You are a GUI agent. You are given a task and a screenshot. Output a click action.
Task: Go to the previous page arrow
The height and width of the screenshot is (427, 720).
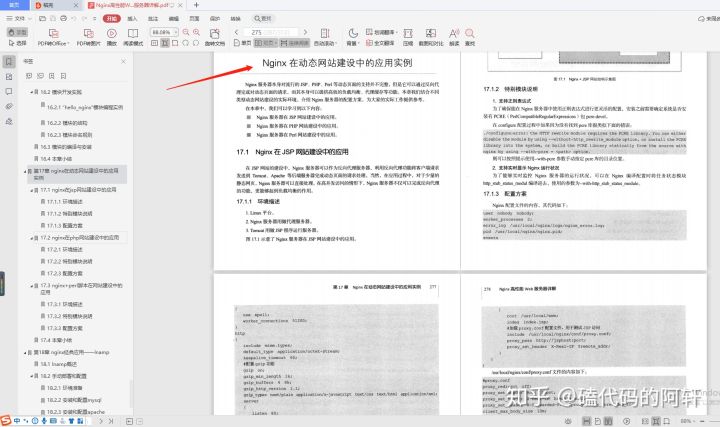tap(236, 32)
